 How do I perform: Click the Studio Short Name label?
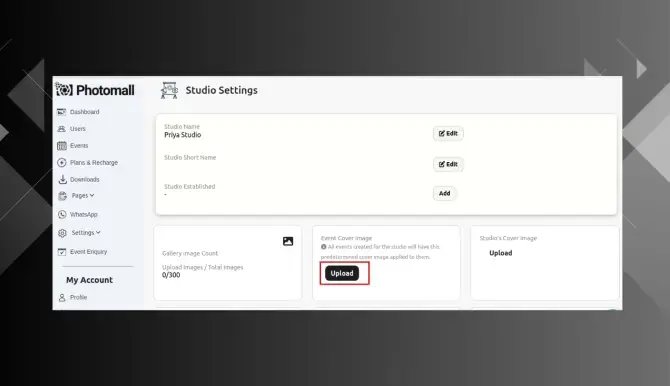point(190,158)
